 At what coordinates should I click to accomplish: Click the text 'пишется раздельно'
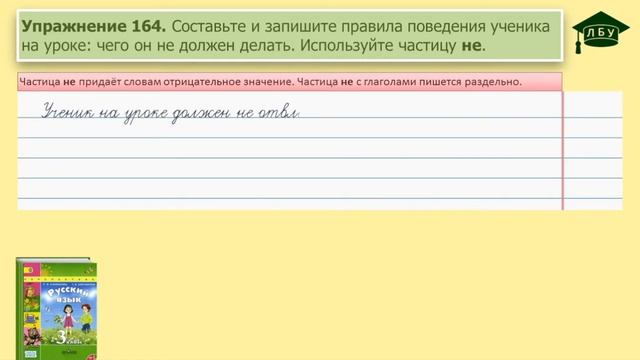coord(469,82)
